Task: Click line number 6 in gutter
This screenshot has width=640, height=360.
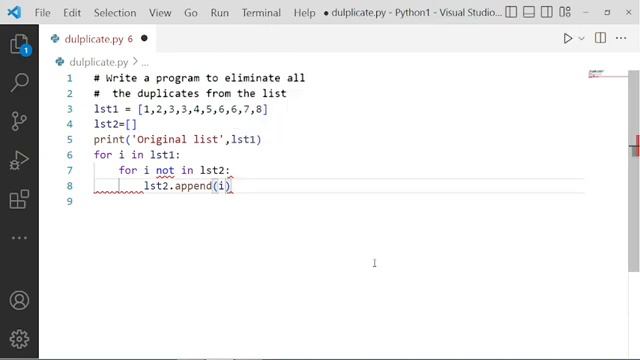Action: point(70,155)
